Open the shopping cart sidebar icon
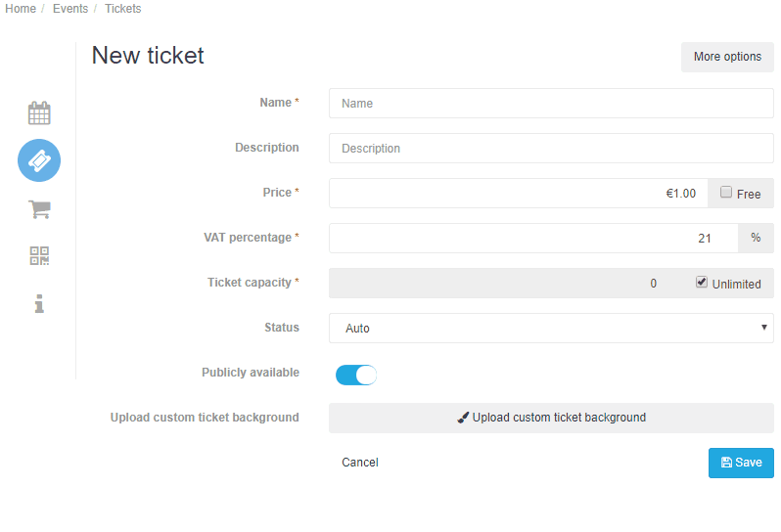 pos(39,209)
